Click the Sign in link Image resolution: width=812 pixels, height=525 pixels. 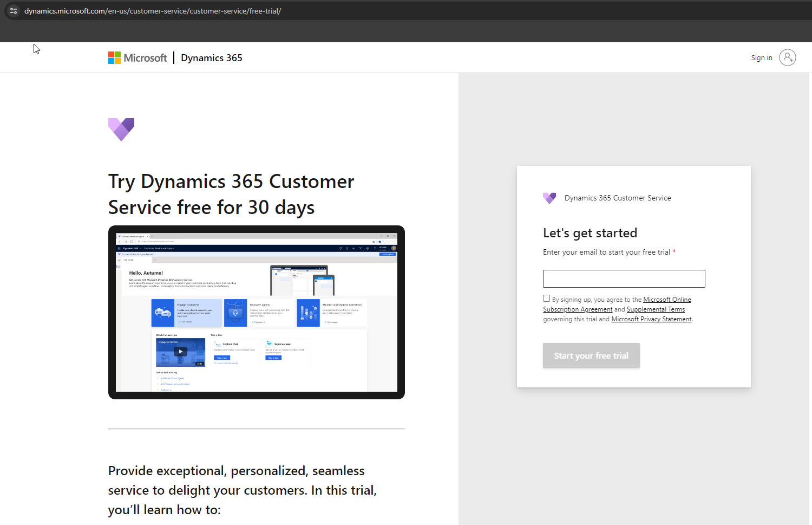pos(761,58)
